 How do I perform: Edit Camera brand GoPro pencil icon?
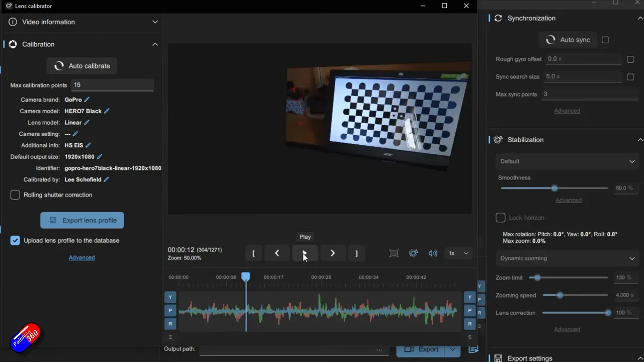point(87,100)
